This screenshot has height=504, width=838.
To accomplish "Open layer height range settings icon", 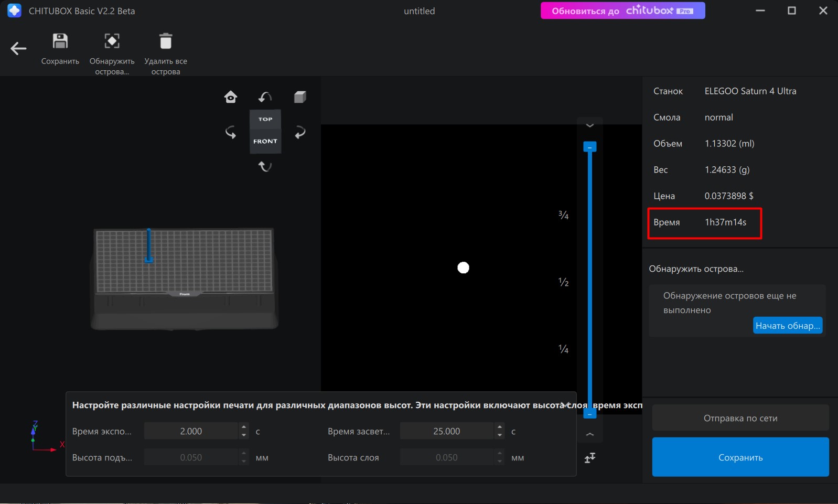I will [x=590, y=458].
